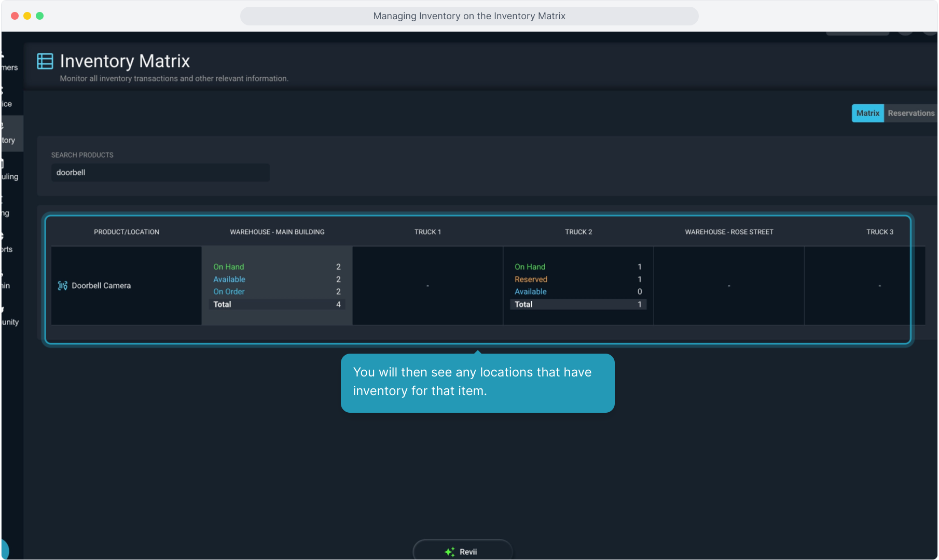The image size is (939, 560).
Task: Click On Order in Warehouse Main Building
Action: coord(229,292)
